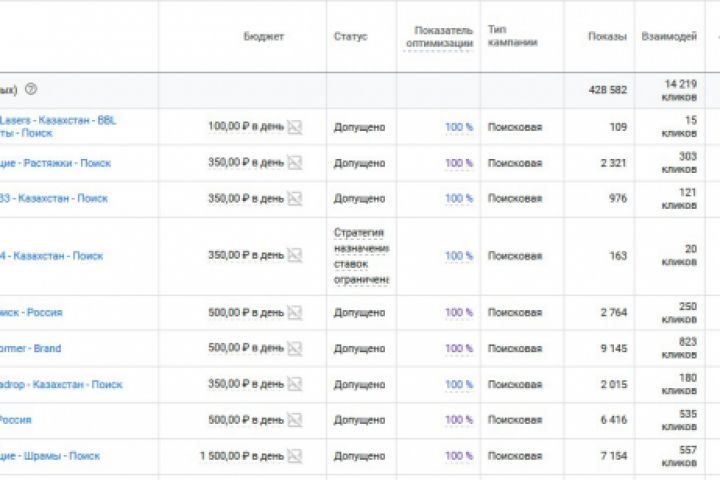Image resolution: width=720 pixels, height=480 pixels.
Task: Click the Тип кампании column header
Action: (x=512, y=37)
